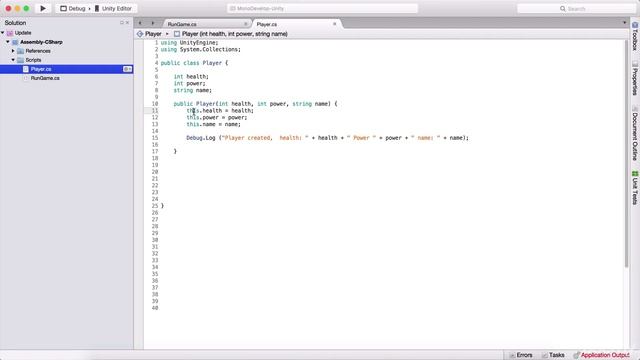Click 'string name;' on line 8
The height and width of the screenshot is (360, 640).
193,90
